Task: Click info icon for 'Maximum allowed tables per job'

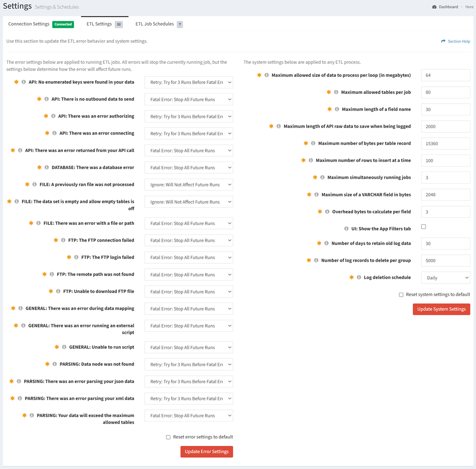Action: pyautogui.click(x=336, y=92)
